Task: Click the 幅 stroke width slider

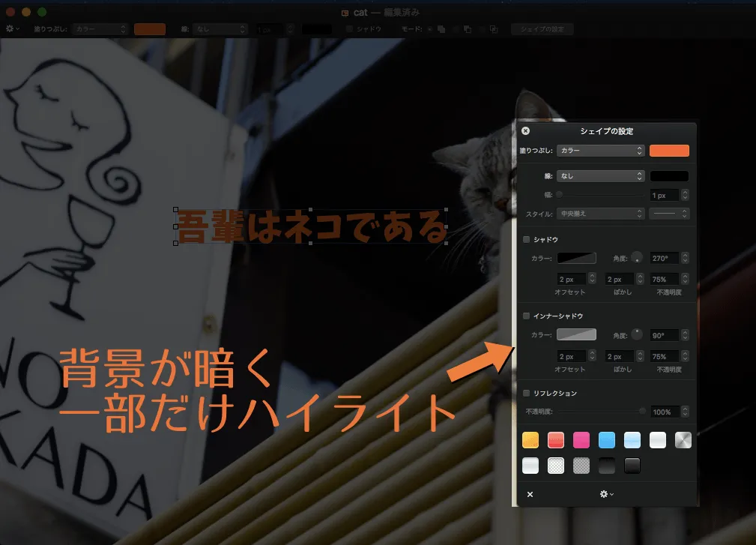Action: tap(600, 195)
